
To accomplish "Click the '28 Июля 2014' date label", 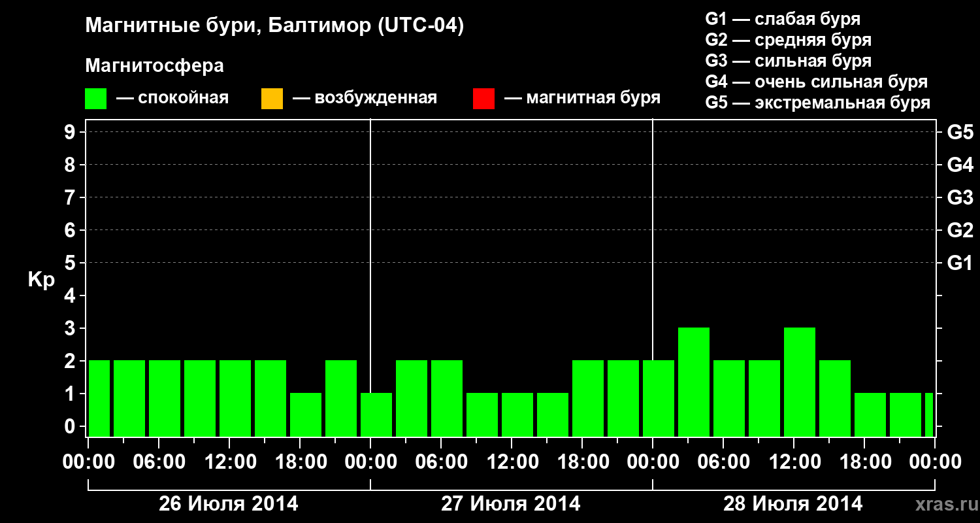I will [793, 504].
